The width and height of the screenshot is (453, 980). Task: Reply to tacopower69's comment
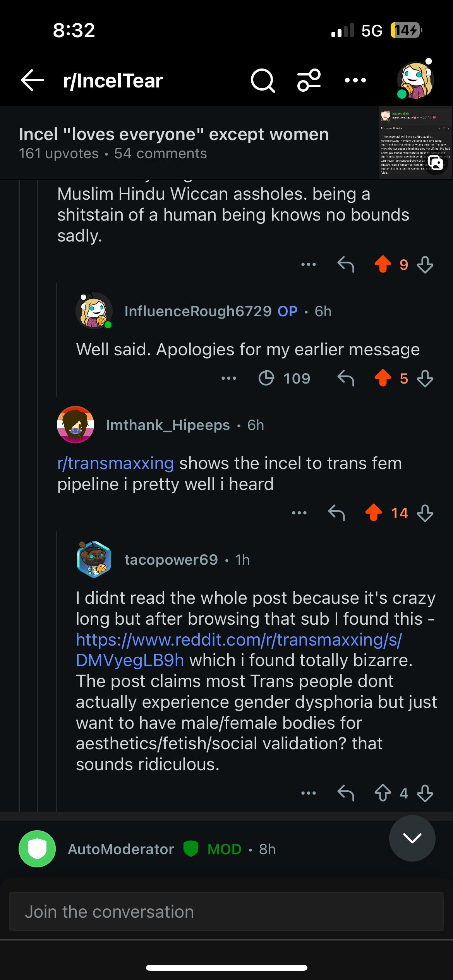click(x=346, y=793)
